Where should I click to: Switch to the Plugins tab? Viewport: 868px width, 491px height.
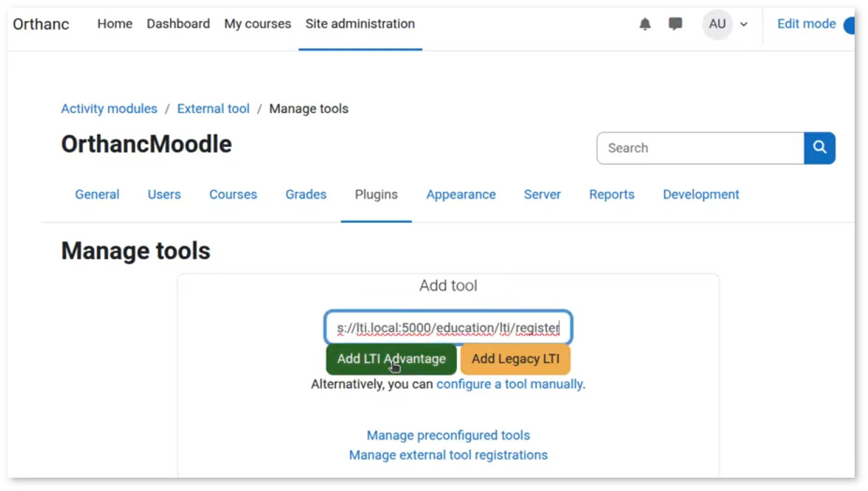coord(376,195)
